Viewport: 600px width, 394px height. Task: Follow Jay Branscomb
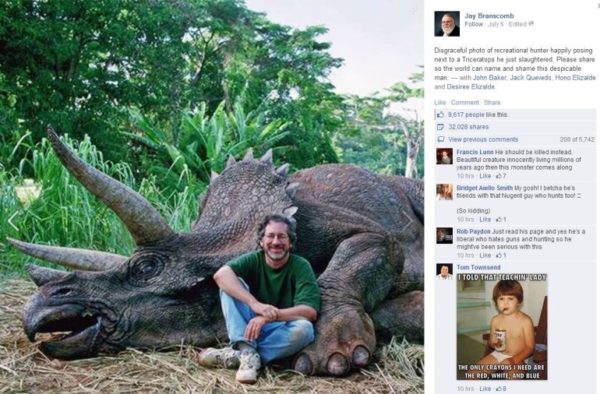473,24
